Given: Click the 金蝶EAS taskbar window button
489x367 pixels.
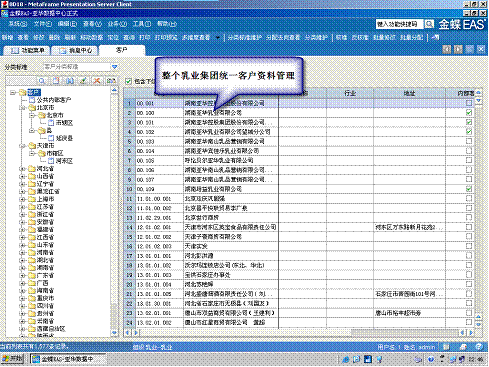Looking at the screenshot, I should (68, 359).
